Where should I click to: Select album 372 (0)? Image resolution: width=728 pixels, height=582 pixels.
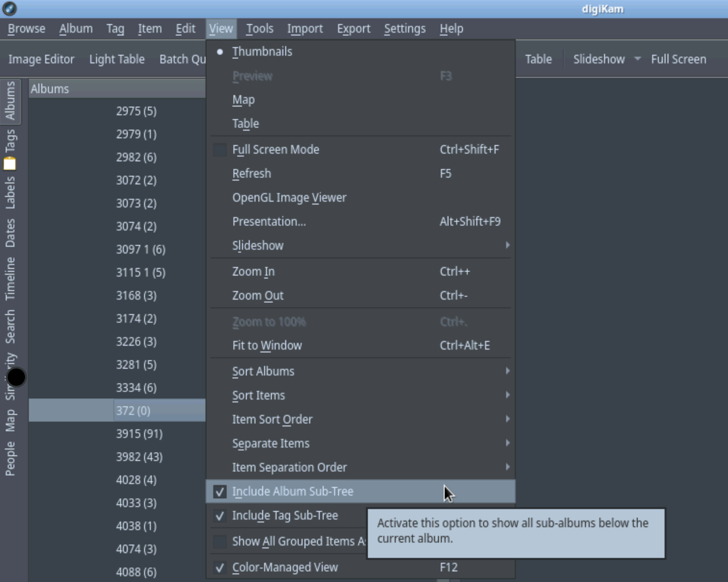point(133,411)
